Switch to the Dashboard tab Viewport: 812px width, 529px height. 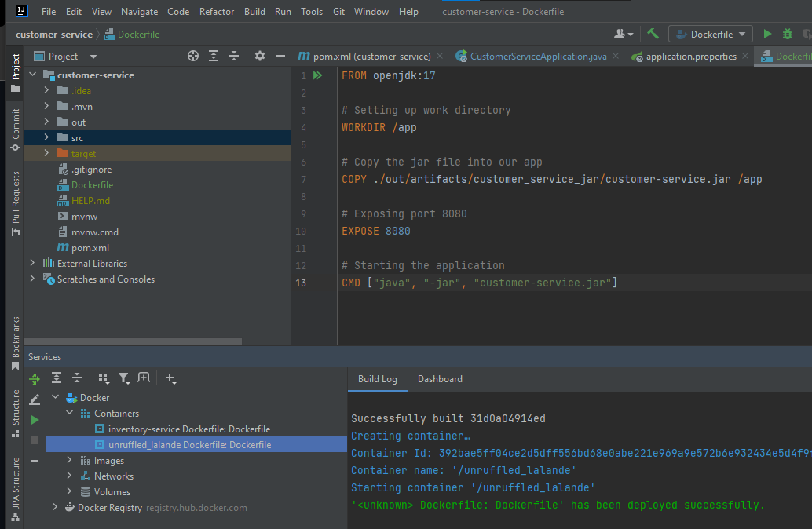pyautogui.click(x=440, y=379)
